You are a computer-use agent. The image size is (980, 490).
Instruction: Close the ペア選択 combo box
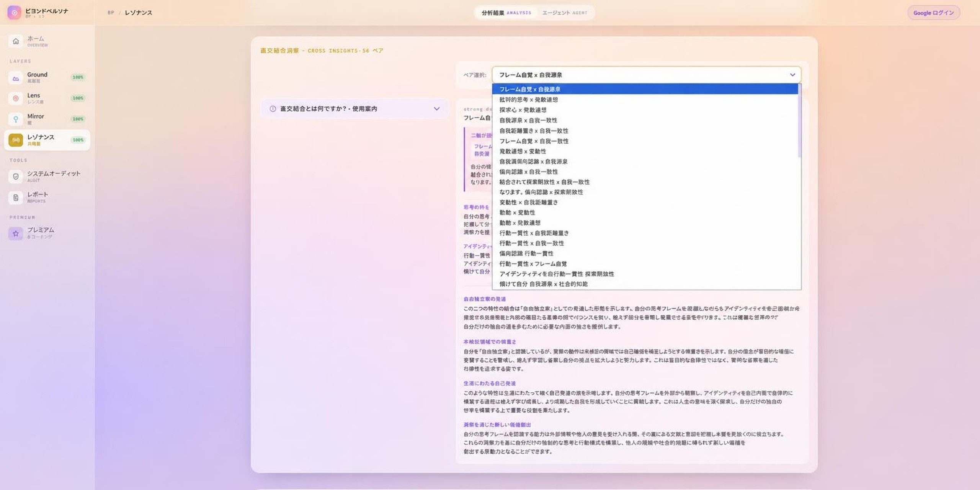646,75
